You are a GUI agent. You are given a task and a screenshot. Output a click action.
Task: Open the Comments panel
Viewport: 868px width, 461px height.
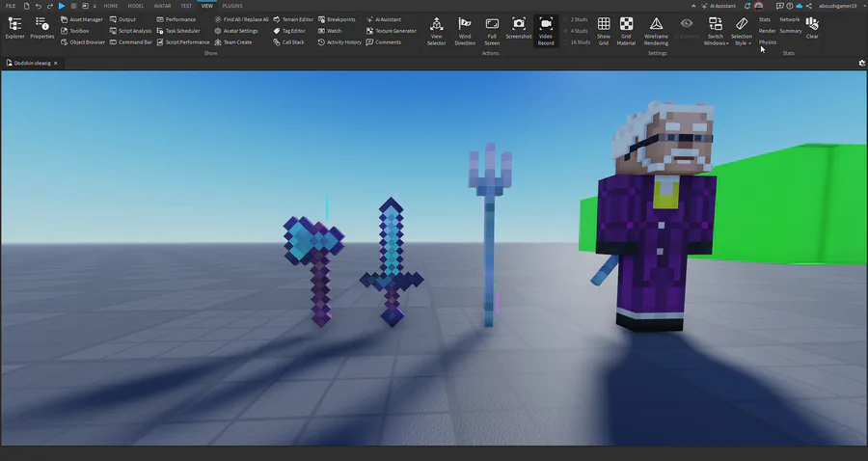384,42
